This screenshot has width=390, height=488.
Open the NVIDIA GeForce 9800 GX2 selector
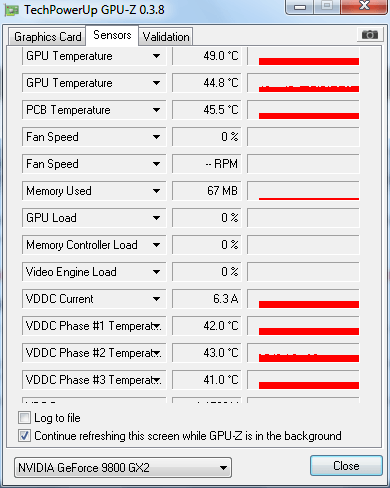pos(123,468)
